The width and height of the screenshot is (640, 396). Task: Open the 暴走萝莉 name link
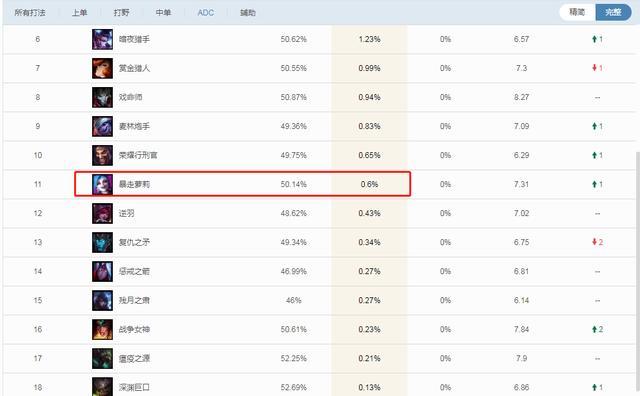(x=134, y=184)
